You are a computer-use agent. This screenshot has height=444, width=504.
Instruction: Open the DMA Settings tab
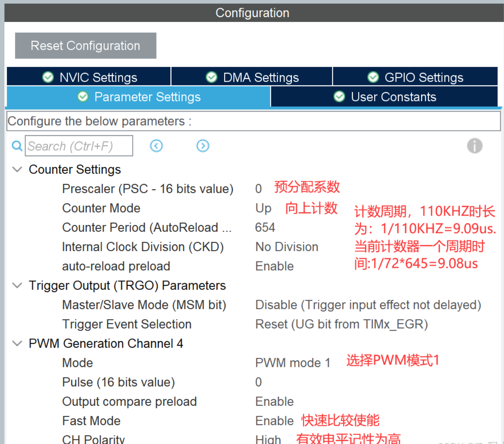pos(252,77)
